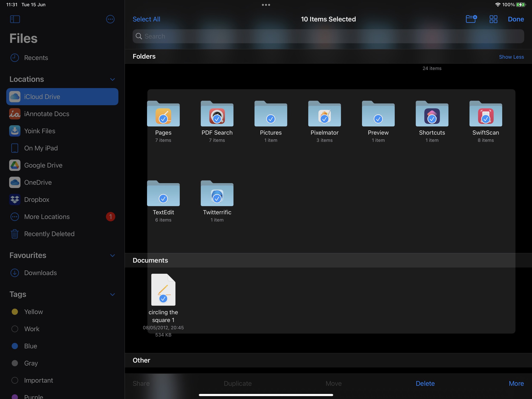Open the iAnnotate Docs location
The height and width of the screenshot is (399, 532).
47,113
